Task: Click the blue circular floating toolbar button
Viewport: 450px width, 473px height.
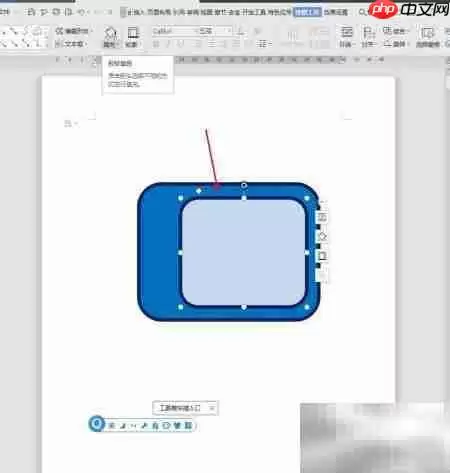Action: (97, 424)
